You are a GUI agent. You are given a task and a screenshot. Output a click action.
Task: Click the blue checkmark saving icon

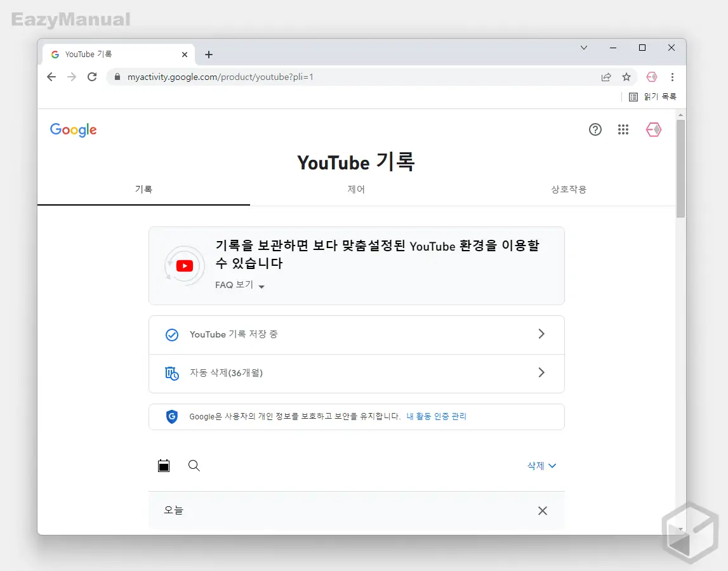coord(172,335)
